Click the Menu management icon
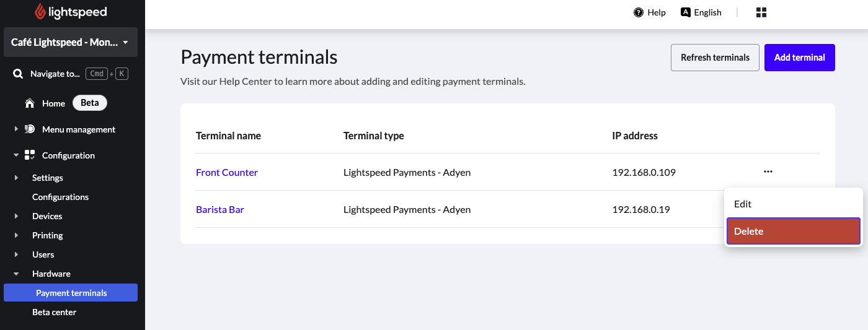Image resolution: width=868 pixels, height=330 pixels. (30, 129)
